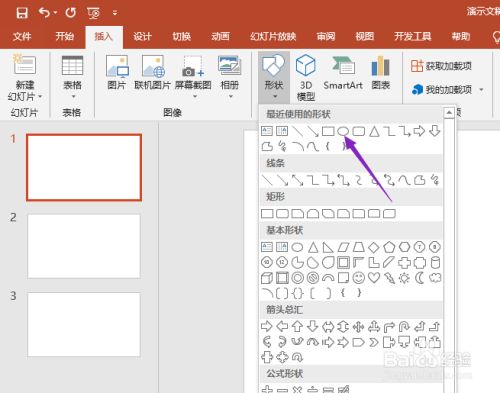Click the Undo arrow icon

(x=44, y=13)
